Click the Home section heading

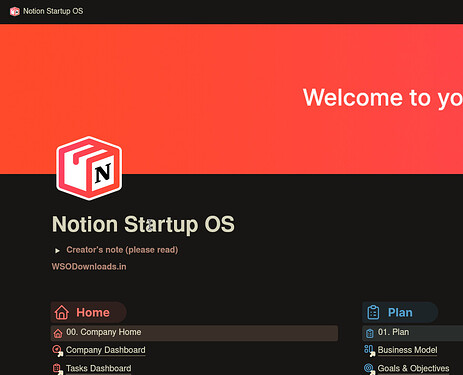(93, 313)
